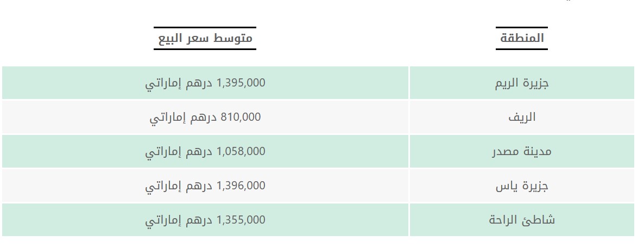
Task: Click the مدينة مصدر region cell
Action: coord(522,151)
